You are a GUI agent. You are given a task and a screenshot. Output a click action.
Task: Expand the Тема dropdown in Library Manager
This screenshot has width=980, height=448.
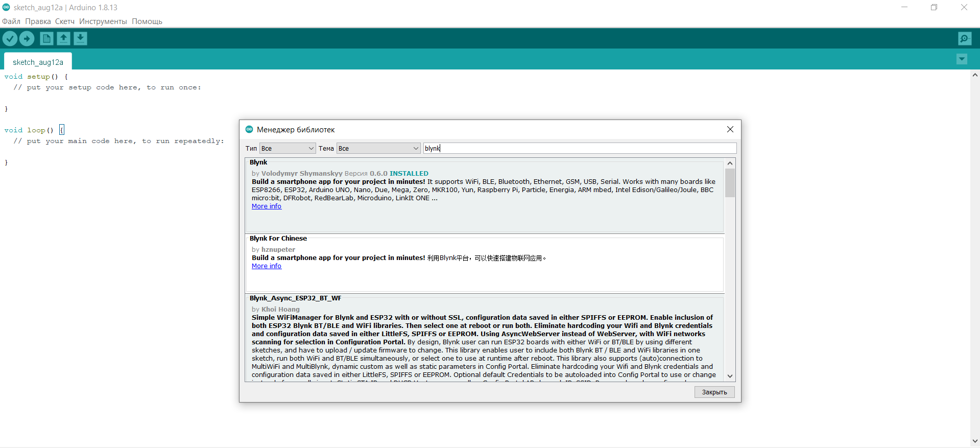378,148
